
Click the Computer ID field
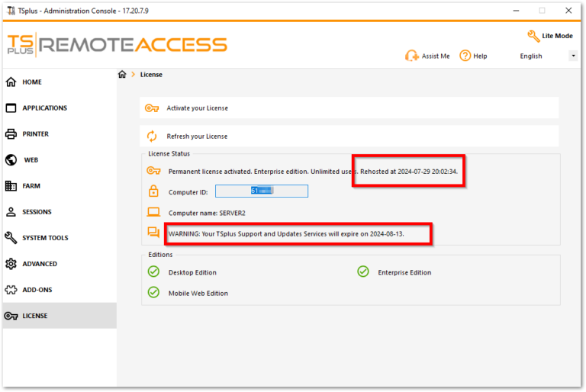point(261,191)
